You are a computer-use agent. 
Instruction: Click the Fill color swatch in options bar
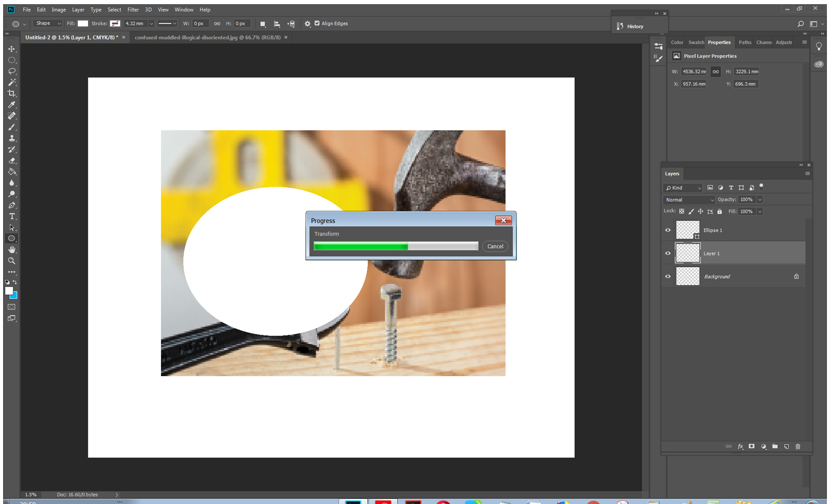point(83,23)
